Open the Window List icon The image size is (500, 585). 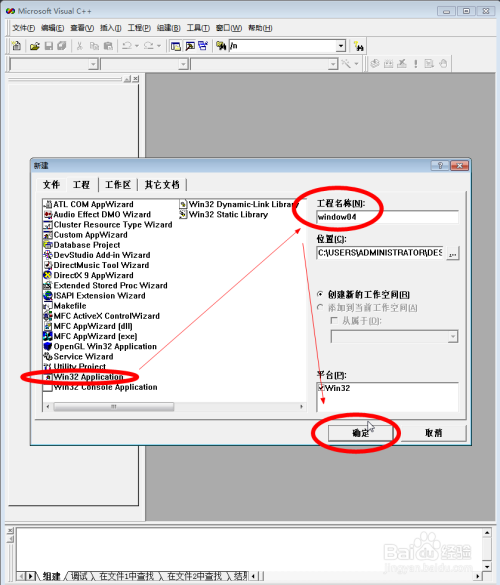coord(203,46)
